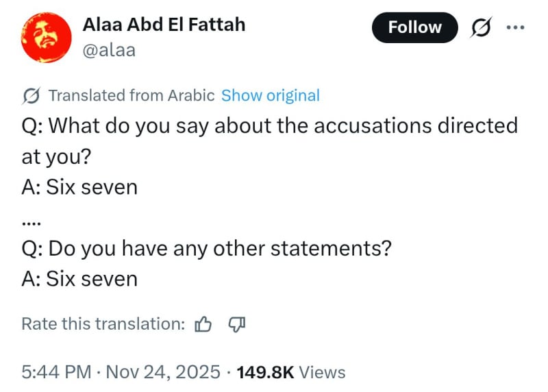Click the first 'A: Six seven' answer
Image resolution: width=548 pixels, height=392 pixels.
pyautogui.click(x=79, y=187)
